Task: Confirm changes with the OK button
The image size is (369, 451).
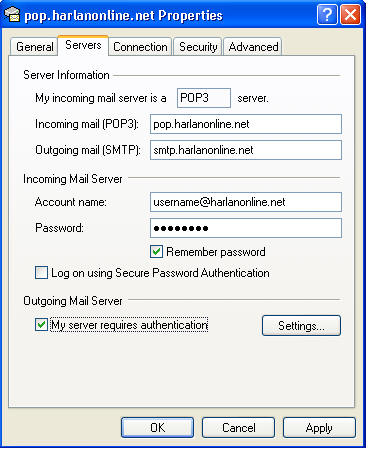Action: (x=157, y=428)
